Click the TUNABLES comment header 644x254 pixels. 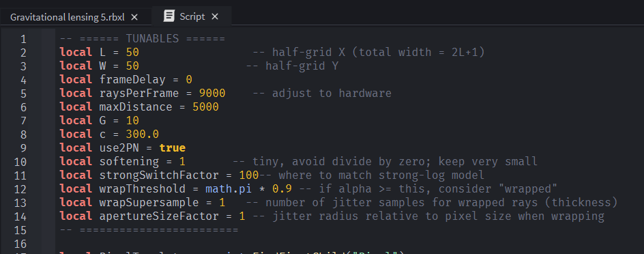click(x=143, y=39)
